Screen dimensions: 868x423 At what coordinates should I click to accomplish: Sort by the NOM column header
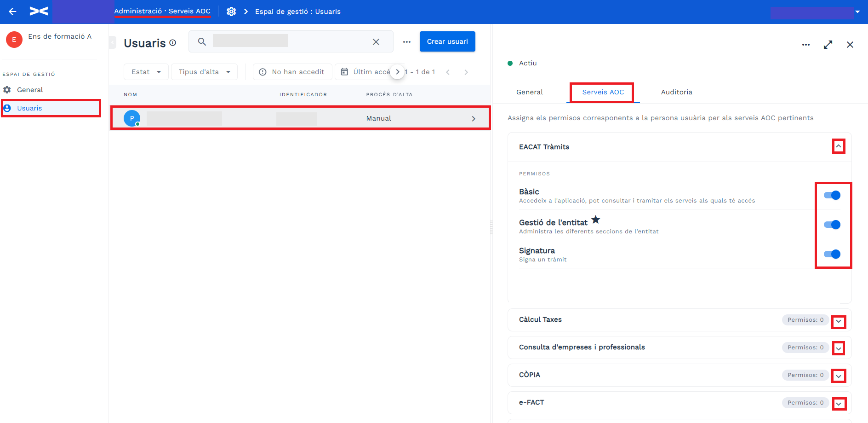131,95
